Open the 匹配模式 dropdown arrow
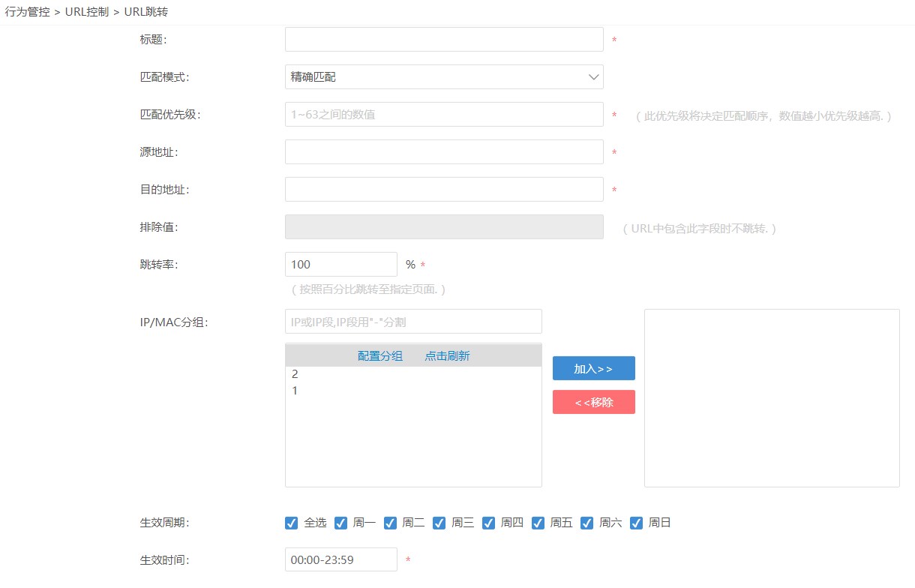 point(593,77)
